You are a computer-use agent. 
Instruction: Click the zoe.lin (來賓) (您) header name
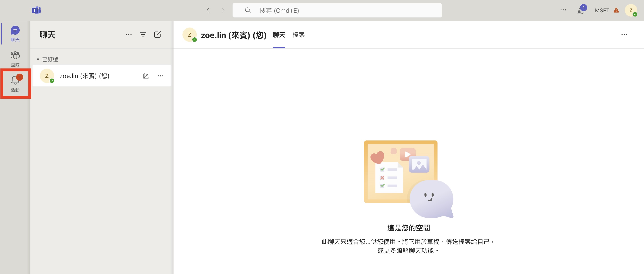233,35
